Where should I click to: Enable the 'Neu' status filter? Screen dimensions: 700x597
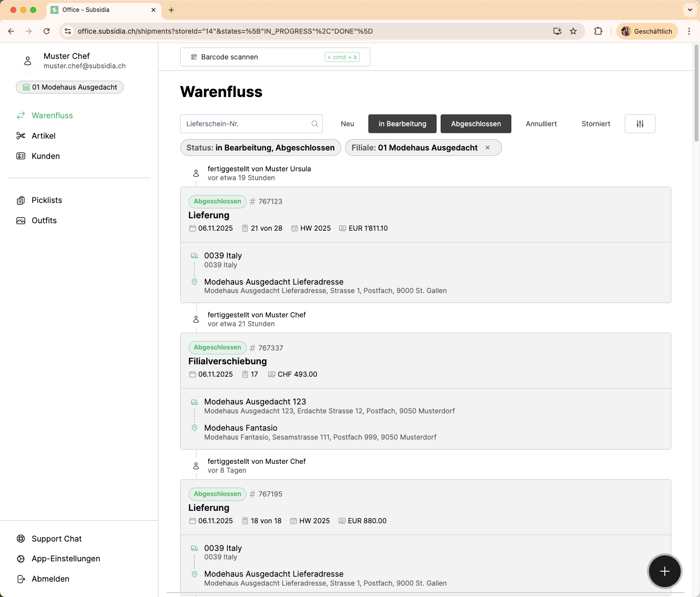tap(347, 124)
